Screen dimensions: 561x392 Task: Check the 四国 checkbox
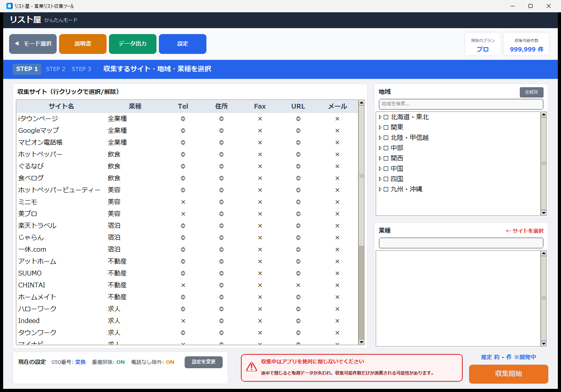[386, 179]
